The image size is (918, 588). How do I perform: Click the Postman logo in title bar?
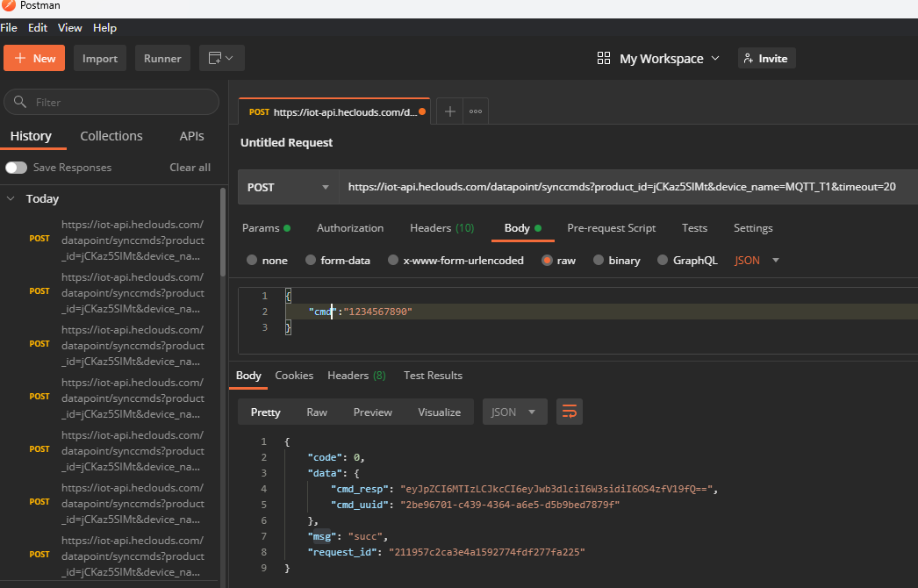pyautogui.click(x=8, y=6)
